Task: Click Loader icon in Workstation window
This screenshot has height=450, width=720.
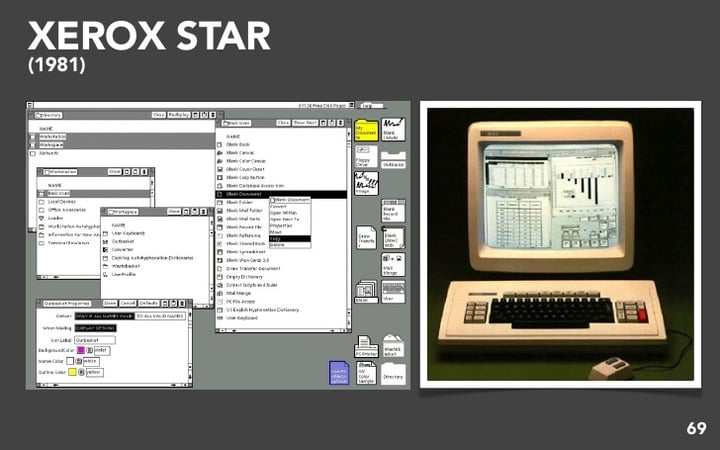Action: click(41, 218)
